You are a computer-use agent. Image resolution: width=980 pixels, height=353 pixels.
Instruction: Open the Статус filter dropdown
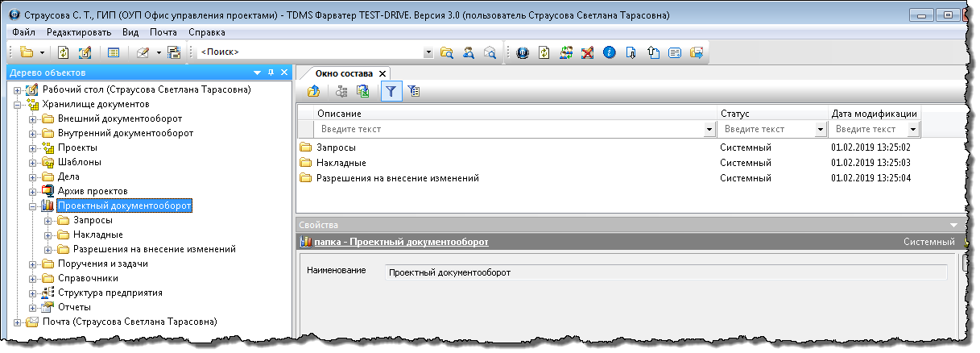tap(821, 129)
